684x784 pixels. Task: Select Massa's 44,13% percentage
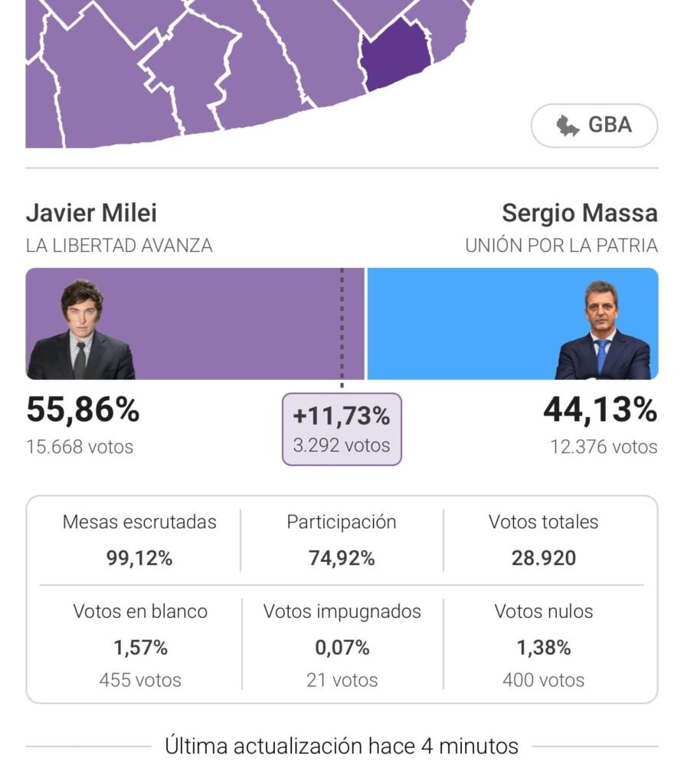tap(600, 411)
